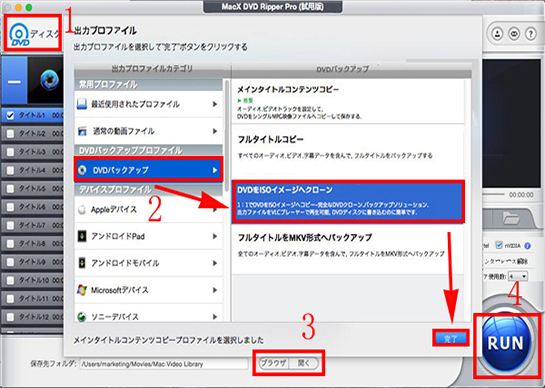Check タイトル9 checkbox
This screenshot has width=545, height=388.
pos(10,262)
